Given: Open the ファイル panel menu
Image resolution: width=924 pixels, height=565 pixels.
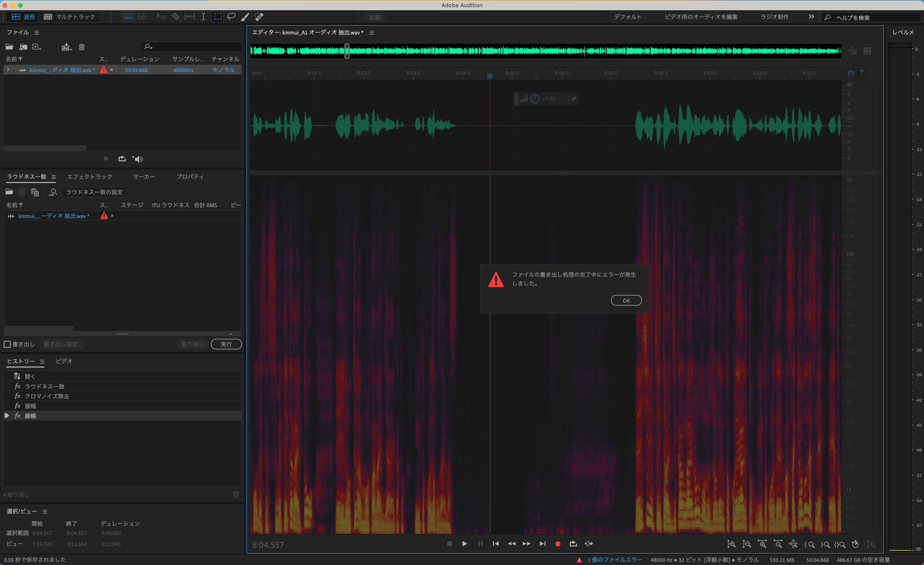Looking at the screenshot, I should (x=36, y=33).
